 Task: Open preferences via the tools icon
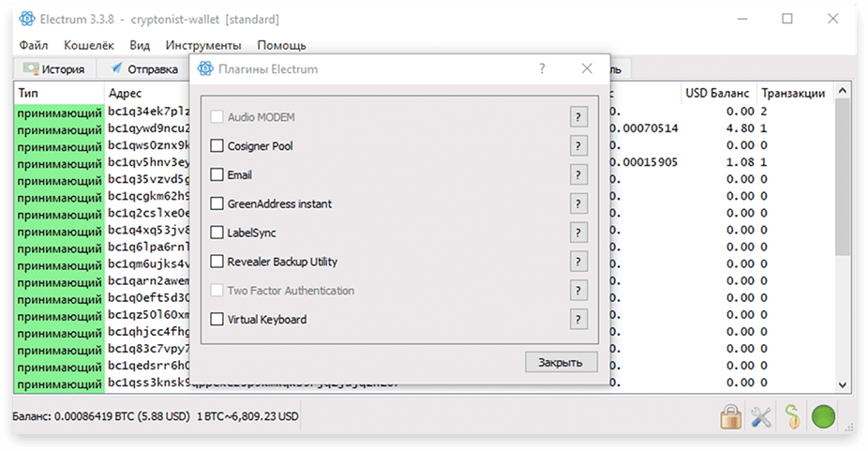762,416
